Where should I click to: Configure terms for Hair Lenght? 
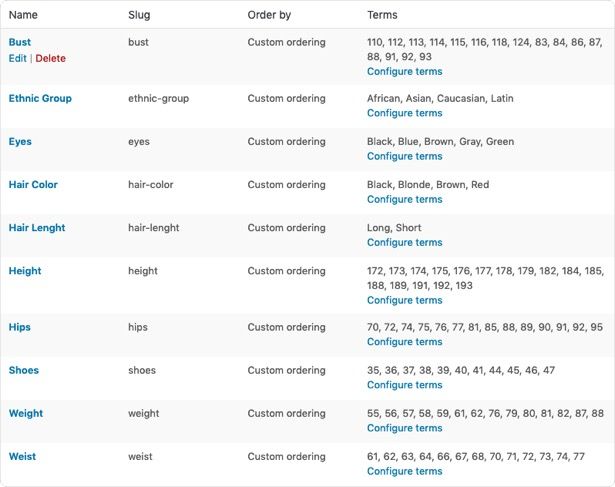coord(404,242)
